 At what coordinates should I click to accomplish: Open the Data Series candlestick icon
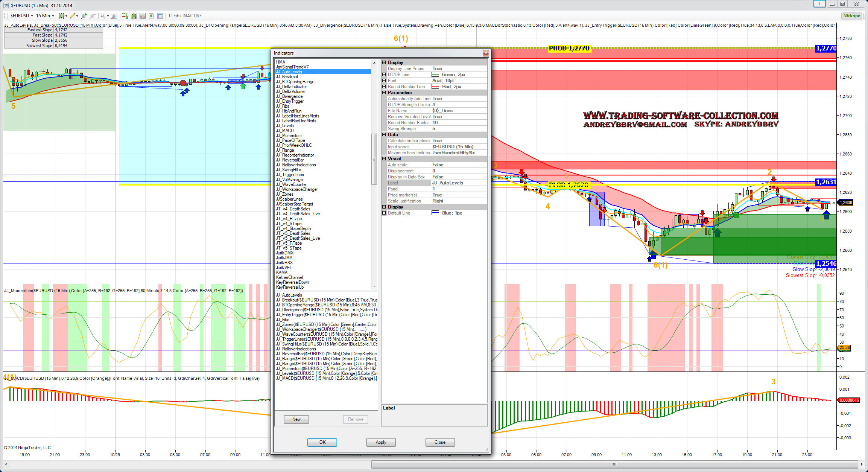tap(134, 16)
